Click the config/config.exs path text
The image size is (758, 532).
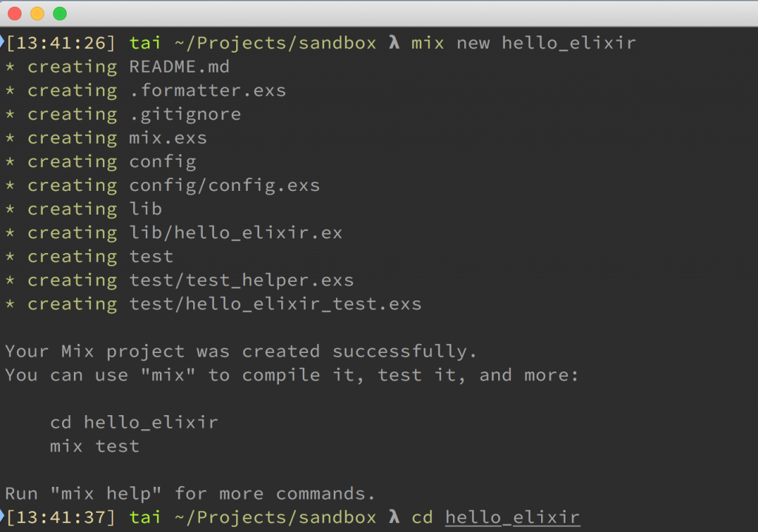[x=225, y=186]
